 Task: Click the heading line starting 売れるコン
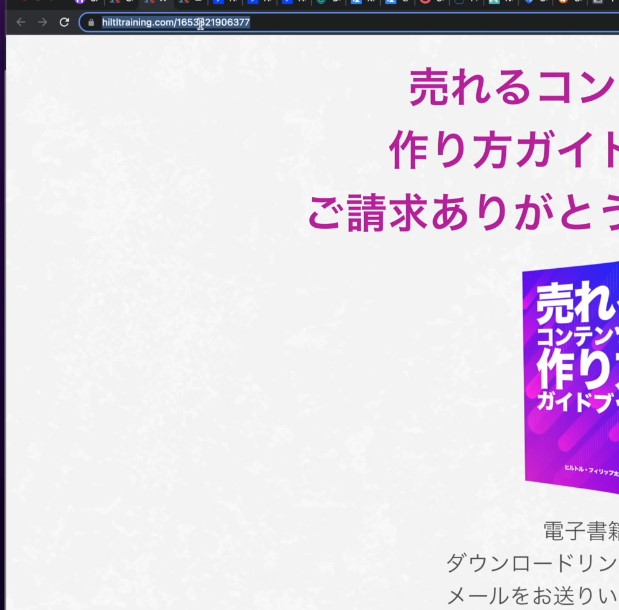coord(514,88)
